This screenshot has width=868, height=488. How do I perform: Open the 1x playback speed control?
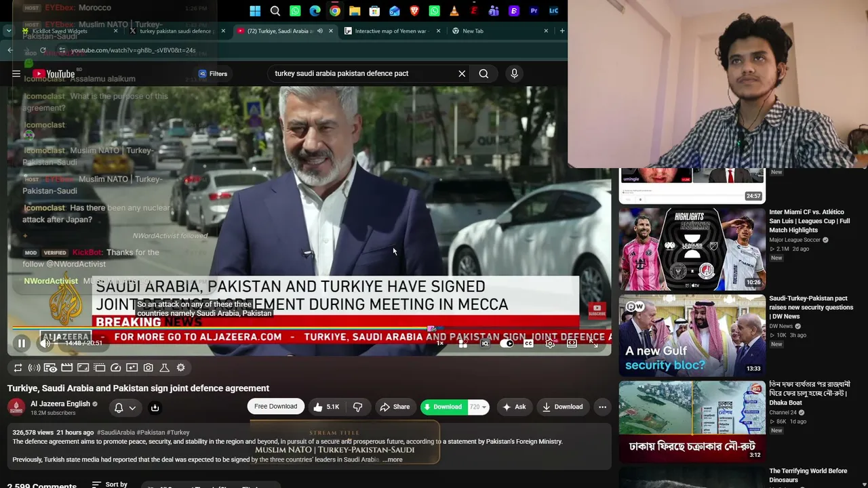point(440,344)
